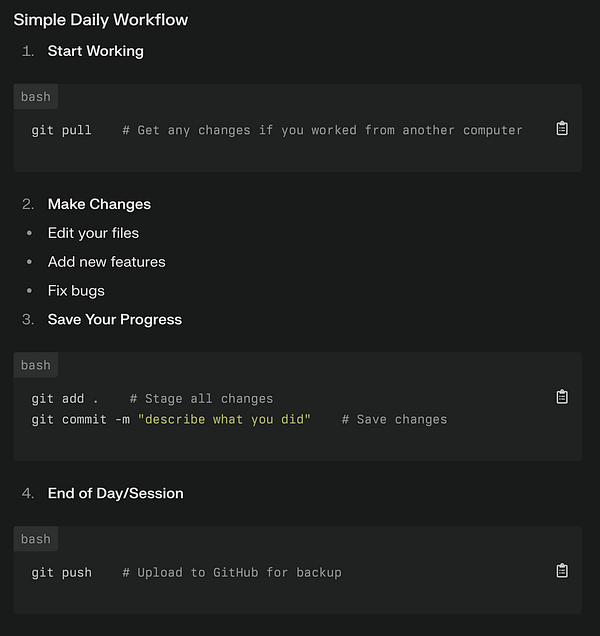Copy the git push code block
Image resolution: width=600 pixels, height=636 pixels.
point(562,571)
